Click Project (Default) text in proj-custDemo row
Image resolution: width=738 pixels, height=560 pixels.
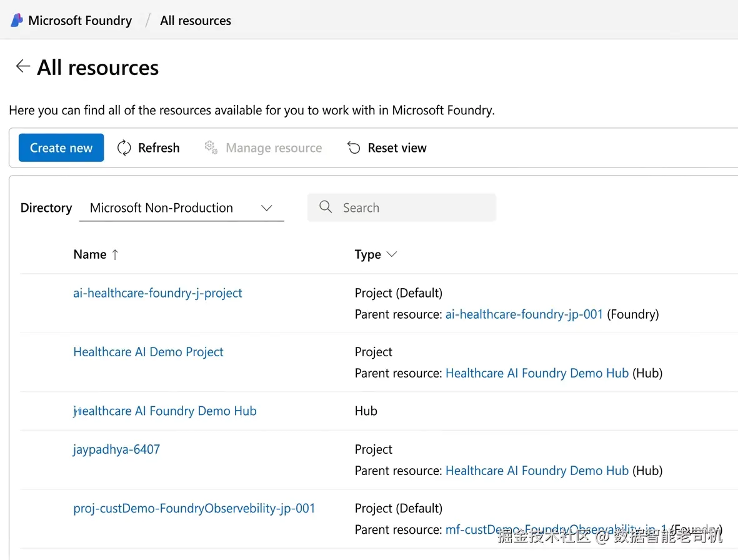pos(399,508)
